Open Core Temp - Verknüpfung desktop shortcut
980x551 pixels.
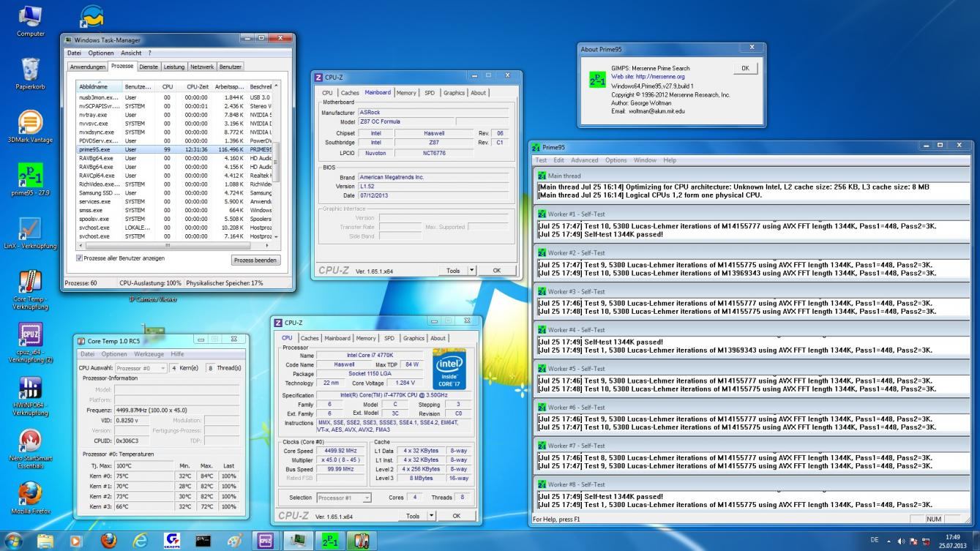tap(30, 291)
